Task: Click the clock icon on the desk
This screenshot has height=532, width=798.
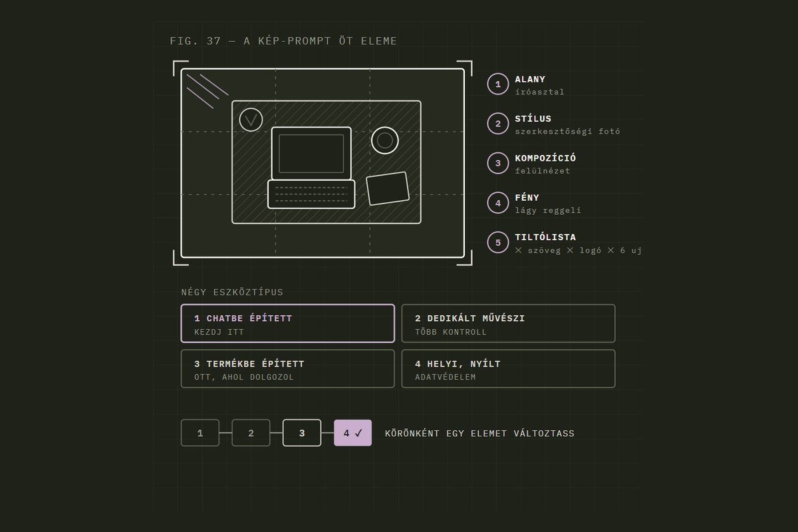Action: tap(251, 119)
